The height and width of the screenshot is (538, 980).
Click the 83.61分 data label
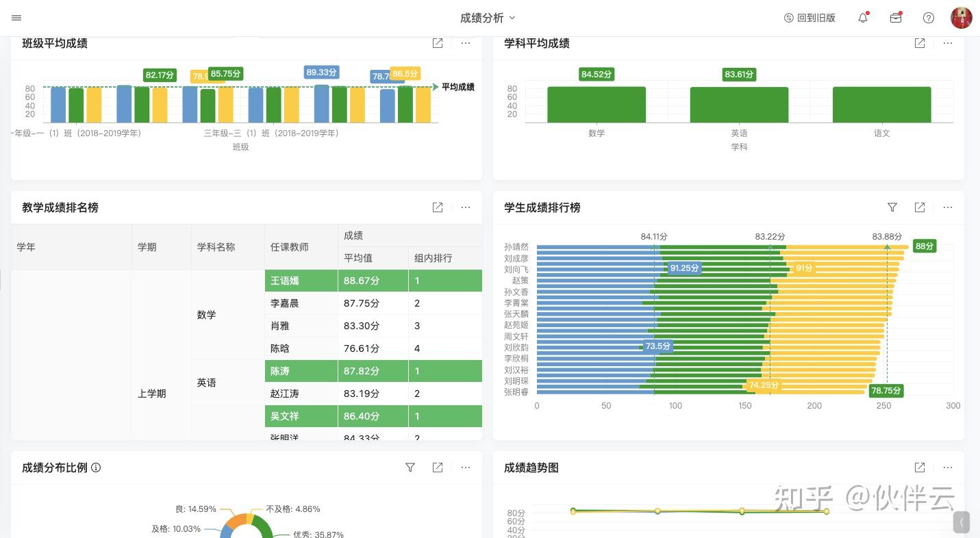(739, 74)
